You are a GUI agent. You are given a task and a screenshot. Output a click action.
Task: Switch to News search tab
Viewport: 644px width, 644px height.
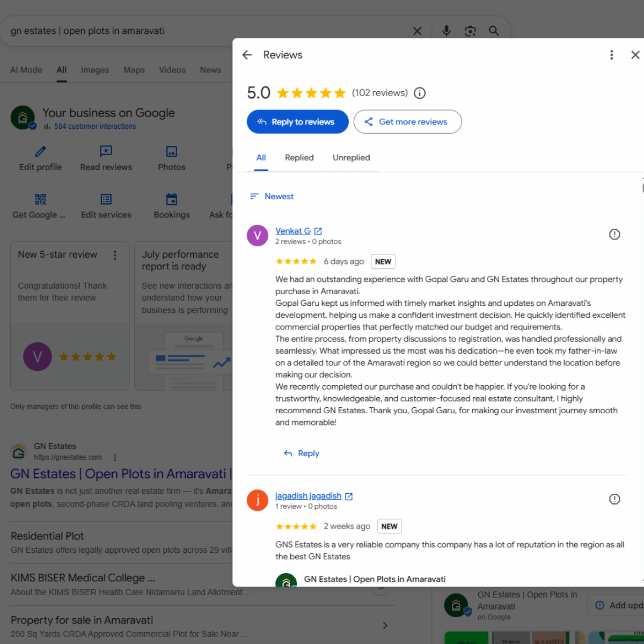tap(210, 70)
